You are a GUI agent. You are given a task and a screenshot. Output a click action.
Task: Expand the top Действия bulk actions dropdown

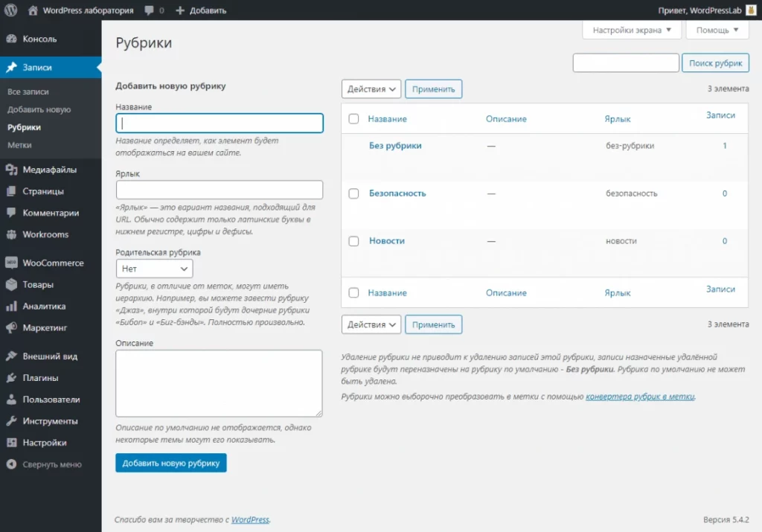coord(371,89)
